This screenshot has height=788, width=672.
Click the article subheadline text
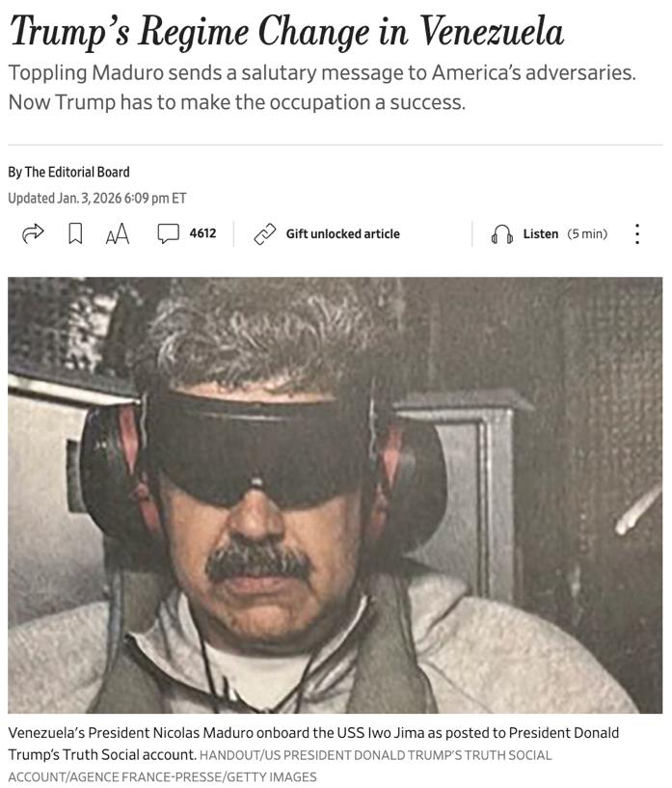(322, 88)
